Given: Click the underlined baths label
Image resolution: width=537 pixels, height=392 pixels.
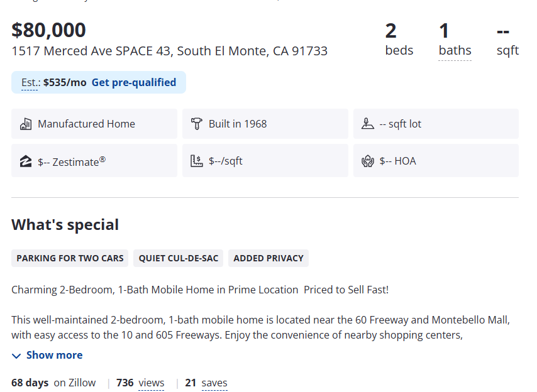Looking at the screenshot, I should coord(455,50).
